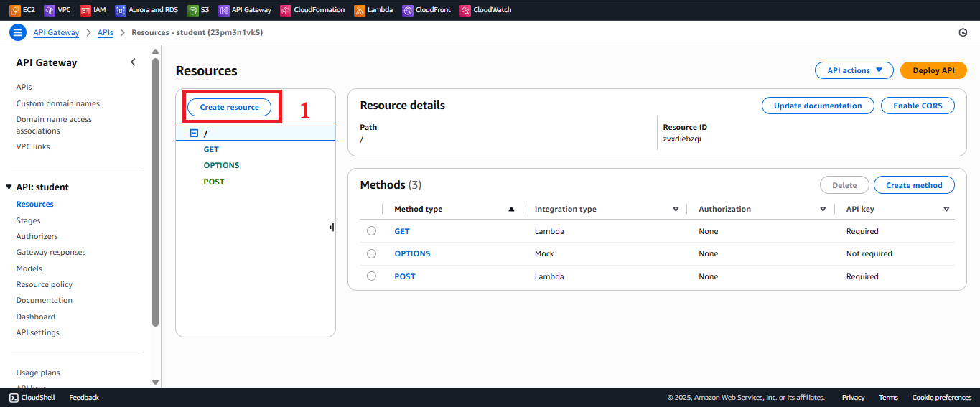The width and height of the screenshot is (980, 407).
Task: Open Authorization column filter arrow
Action: (x=823, y=209)
